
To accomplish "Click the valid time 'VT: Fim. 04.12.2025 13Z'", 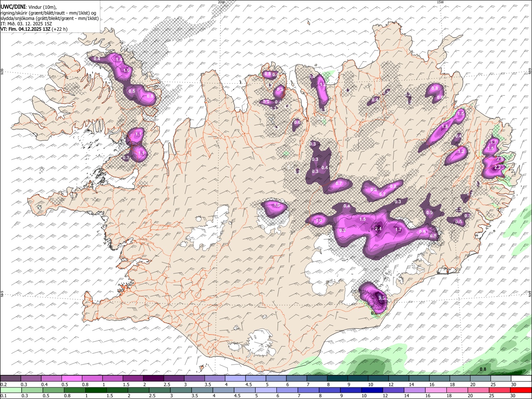I will 25,29.
